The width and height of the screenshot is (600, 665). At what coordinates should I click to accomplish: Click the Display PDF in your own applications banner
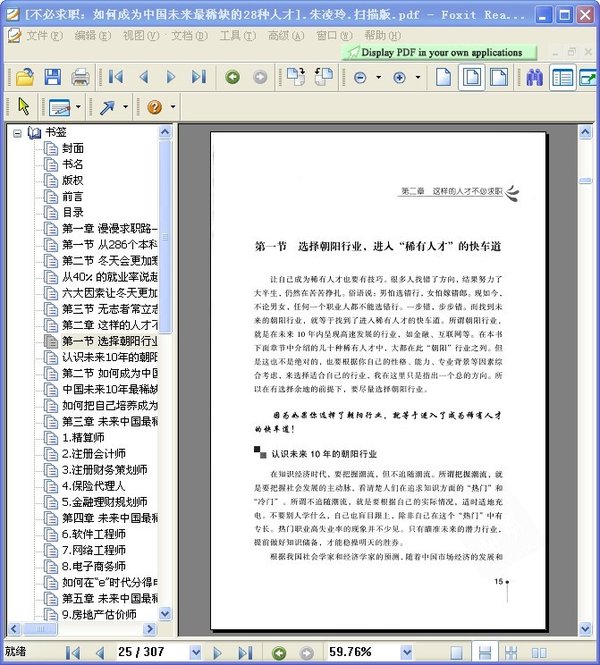coord(439,53)
